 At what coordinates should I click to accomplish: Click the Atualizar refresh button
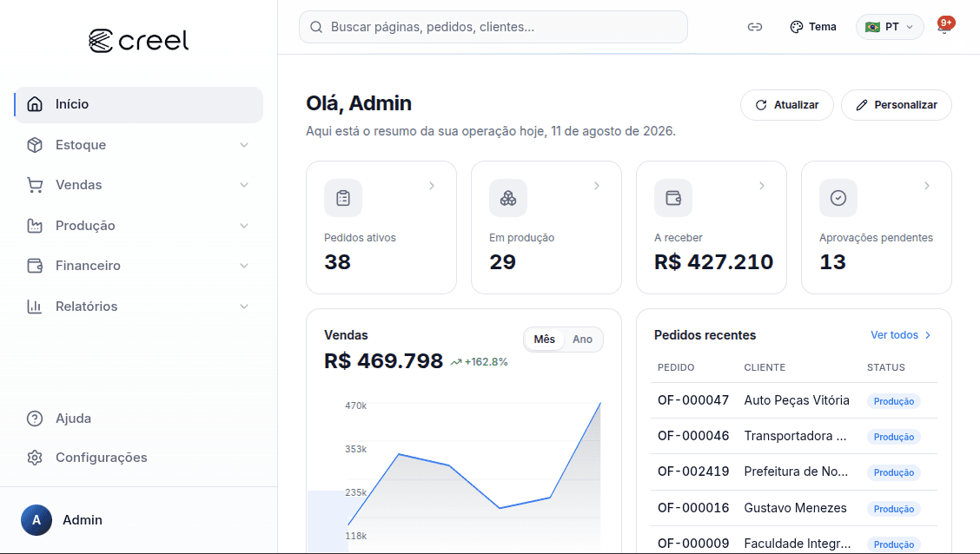787,105
